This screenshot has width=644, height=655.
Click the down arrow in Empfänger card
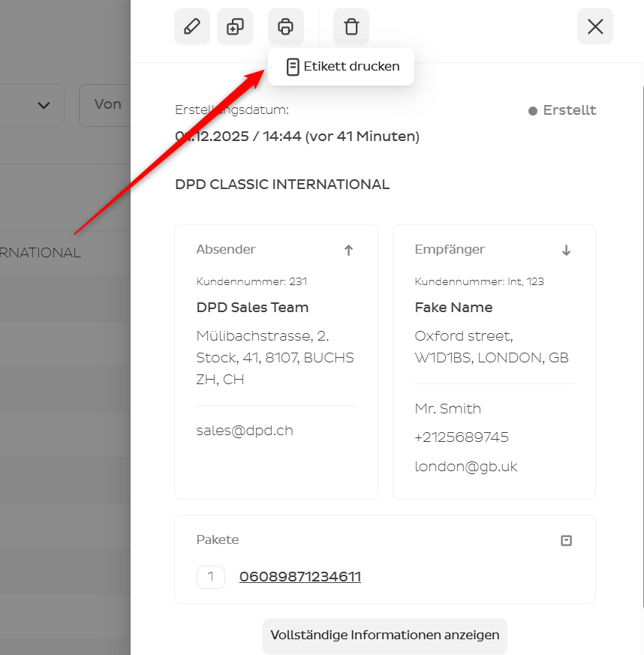click(566, 250)
